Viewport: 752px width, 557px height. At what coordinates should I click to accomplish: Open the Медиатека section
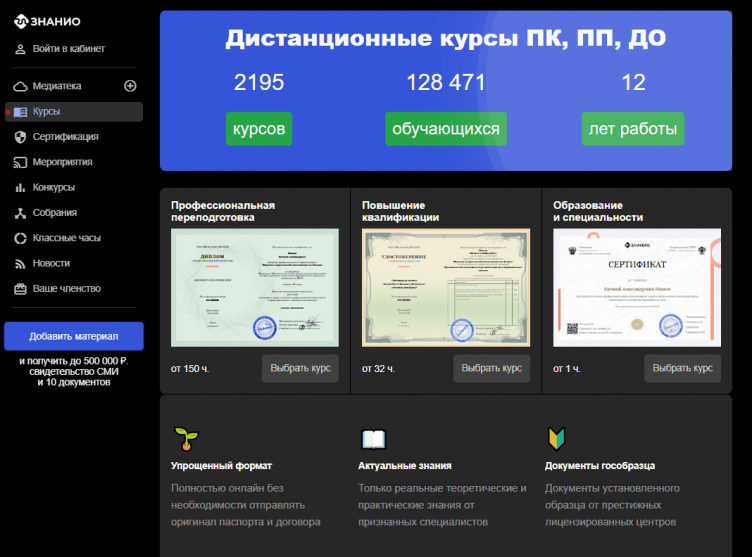(57, 86)
